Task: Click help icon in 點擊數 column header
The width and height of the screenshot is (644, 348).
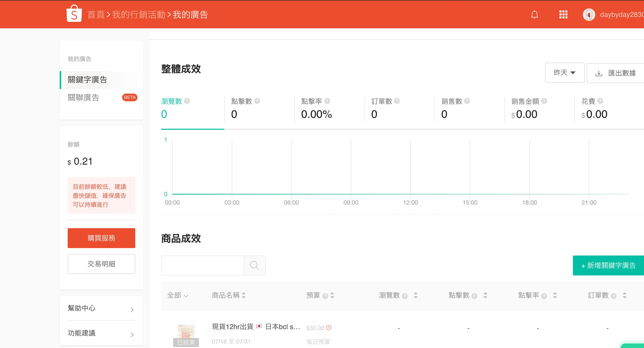Action: tap(474, 296)
